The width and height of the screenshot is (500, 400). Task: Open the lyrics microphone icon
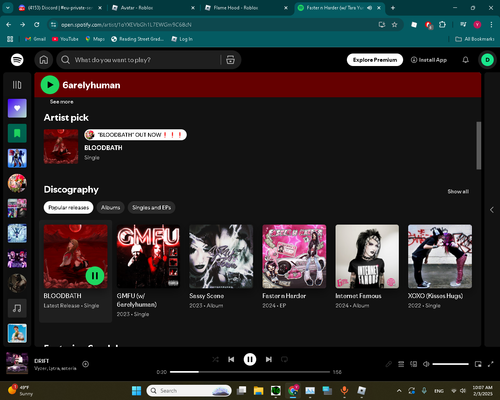click(388, 364)
